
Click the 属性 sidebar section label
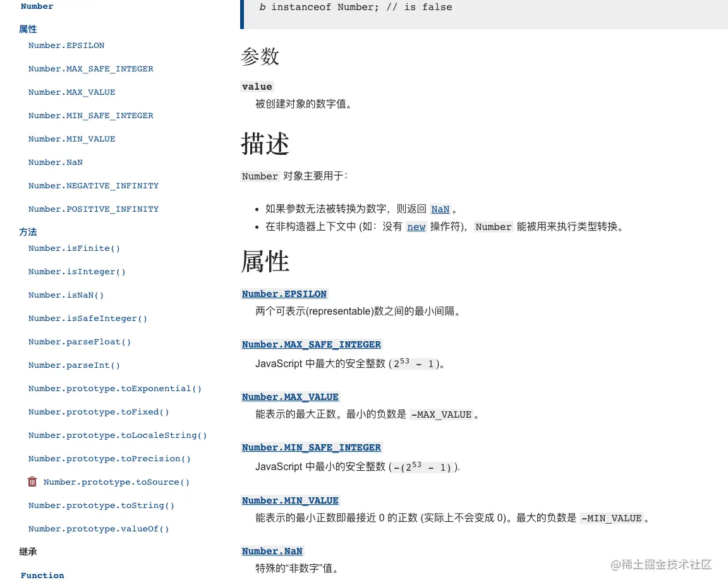tap(28, 29)
